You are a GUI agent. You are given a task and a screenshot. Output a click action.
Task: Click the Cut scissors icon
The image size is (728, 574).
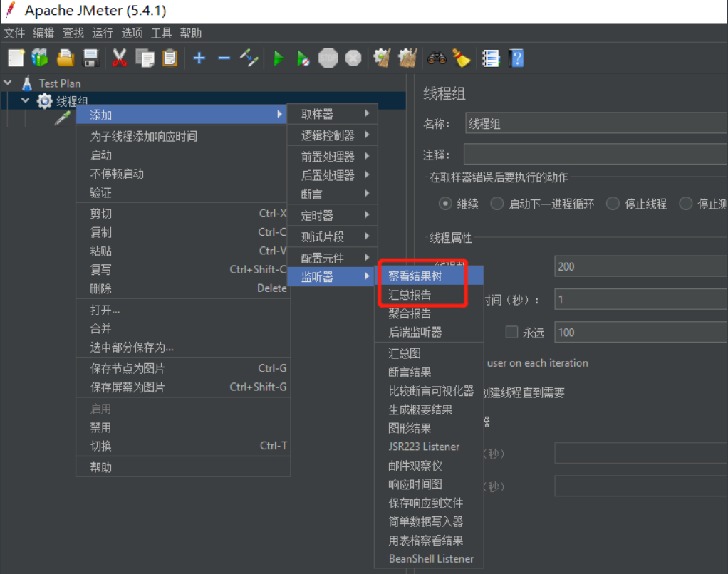[x=120, y=58]
